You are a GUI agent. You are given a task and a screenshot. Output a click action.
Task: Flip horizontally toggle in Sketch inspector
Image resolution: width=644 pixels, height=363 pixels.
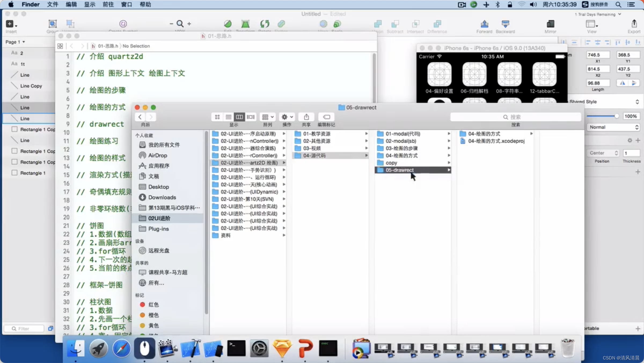tap(623, 83)
